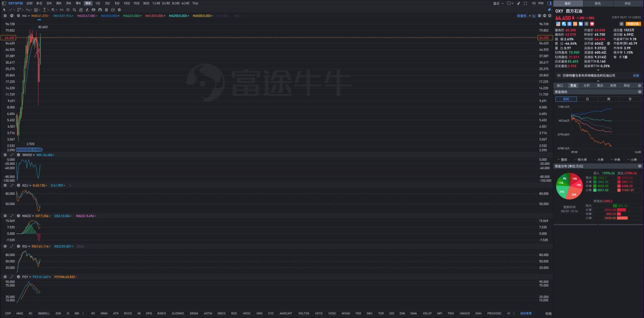Select 月 monthly fund flow period
This screenshot has width=644, height=318.
coord(630,99)
